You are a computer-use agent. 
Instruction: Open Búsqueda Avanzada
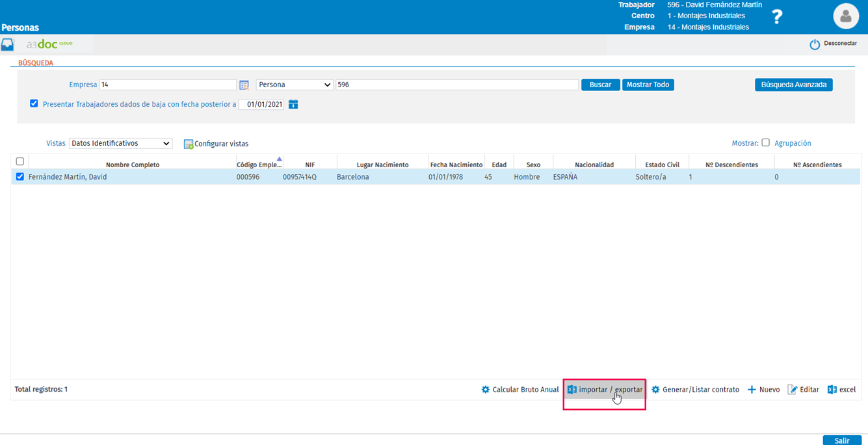click(x=793, y=85)
